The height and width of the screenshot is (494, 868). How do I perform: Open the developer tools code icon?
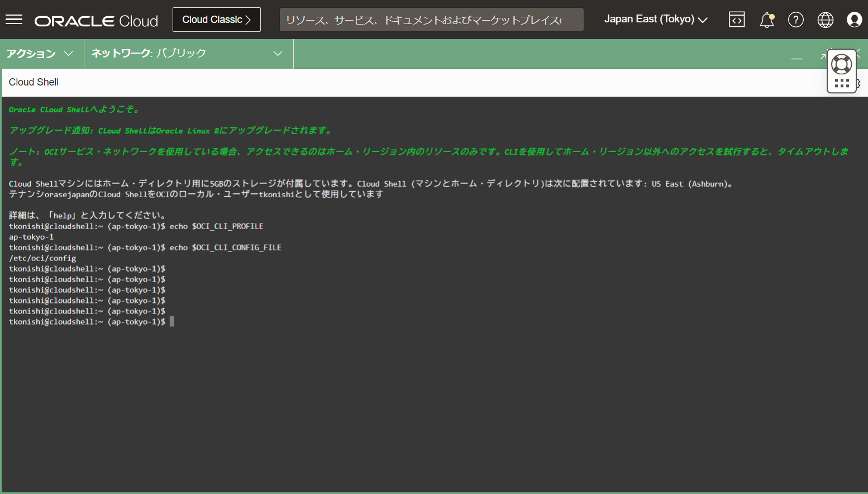tap(737, 20)
